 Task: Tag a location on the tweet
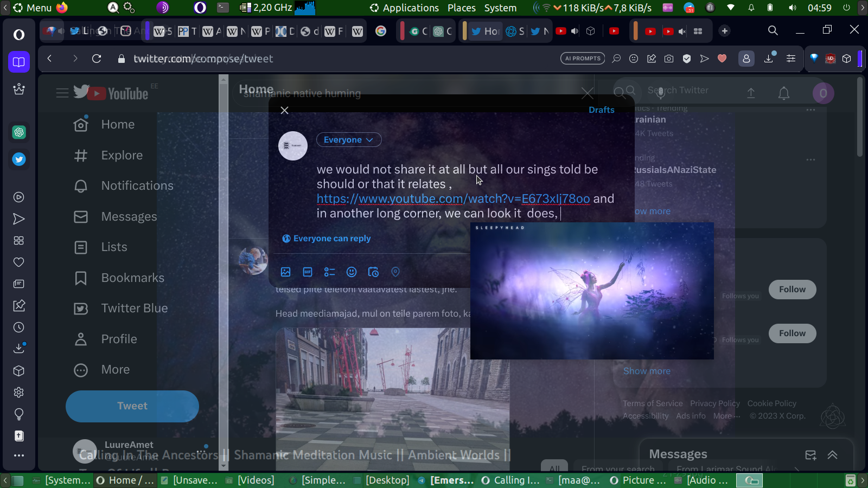[395, 272]
